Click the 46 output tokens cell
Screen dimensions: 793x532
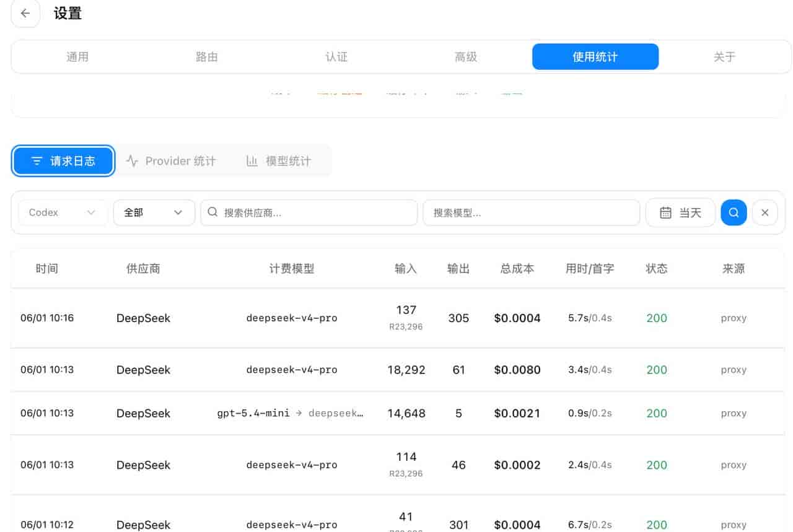click(x=458, y=465)
